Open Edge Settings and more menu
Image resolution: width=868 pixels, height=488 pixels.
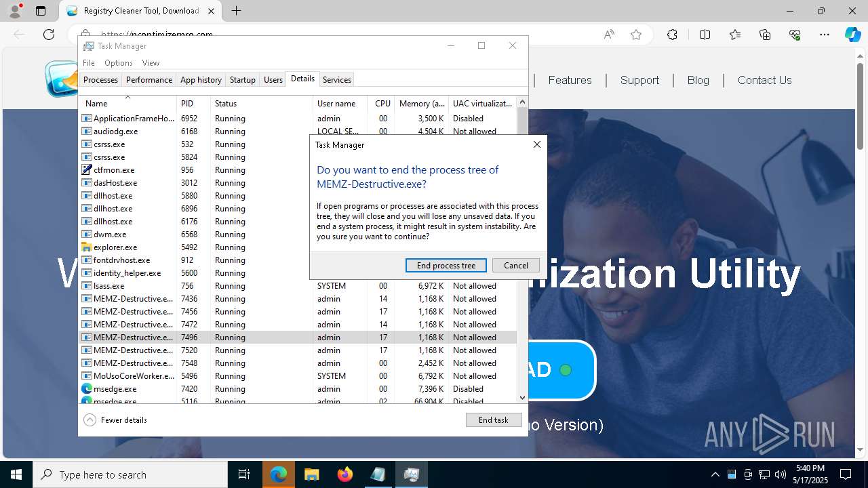coord(825,35)
